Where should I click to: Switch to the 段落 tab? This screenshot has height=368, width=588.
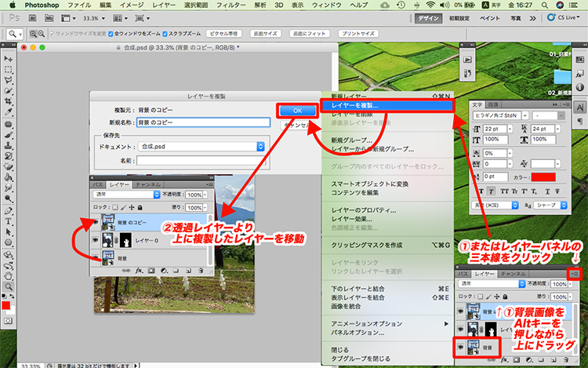click(493, 104)
